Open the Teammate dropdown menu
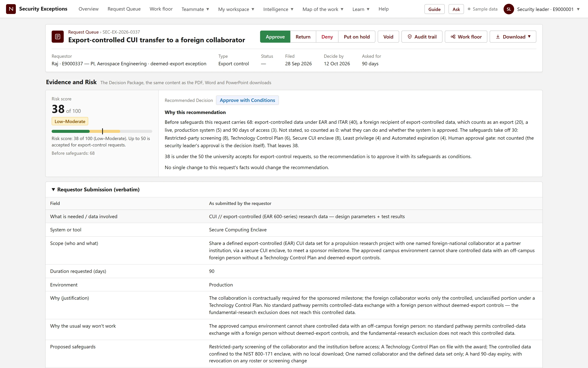588x368 pixels. (195, 9)
